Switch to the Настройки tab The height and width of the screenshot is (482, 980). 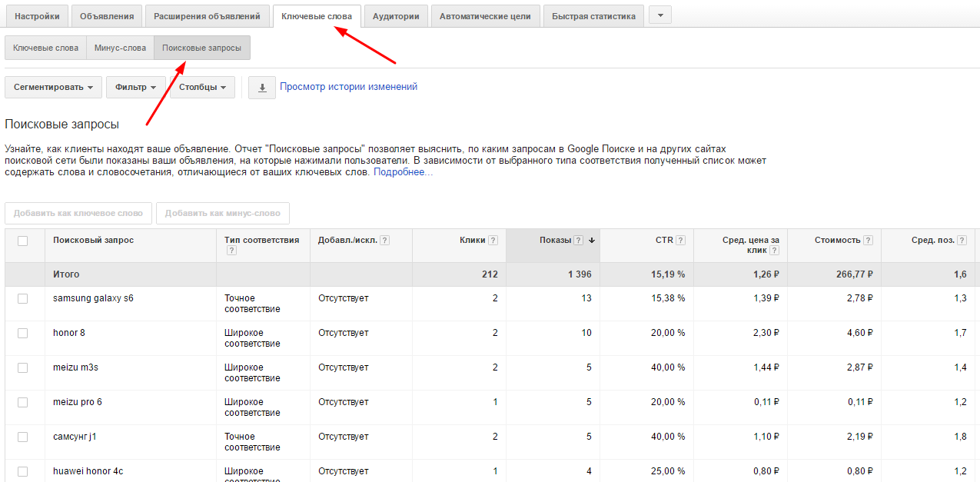coord(37,16)
